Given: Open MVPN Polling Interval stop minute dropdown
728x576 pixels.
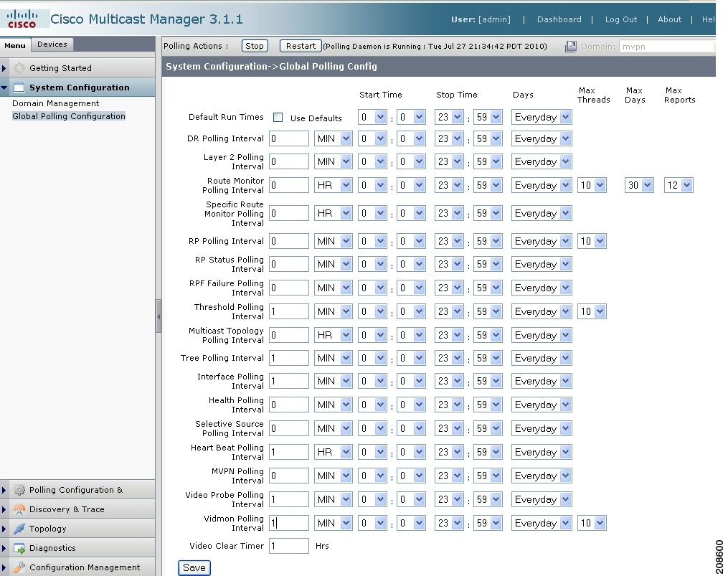Looking at the screenshot, I should tap(488, 476).
